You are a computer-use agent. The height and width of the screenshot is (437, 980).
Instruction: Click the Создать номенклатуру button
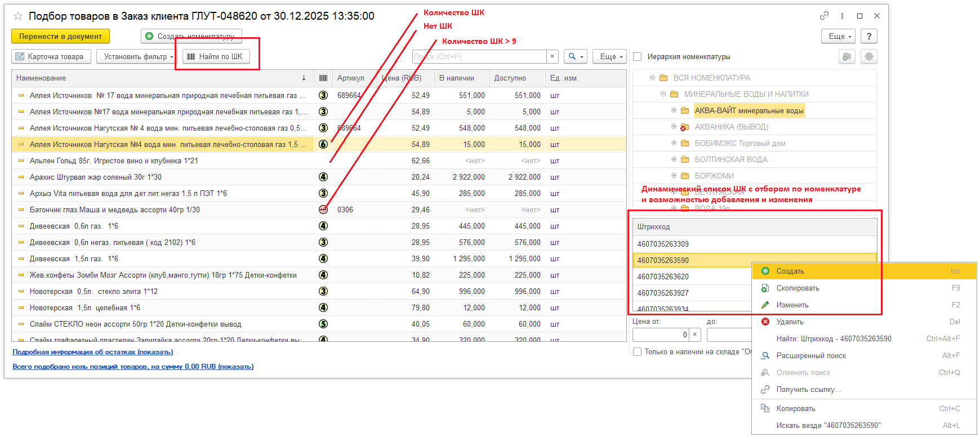[191, 36]
